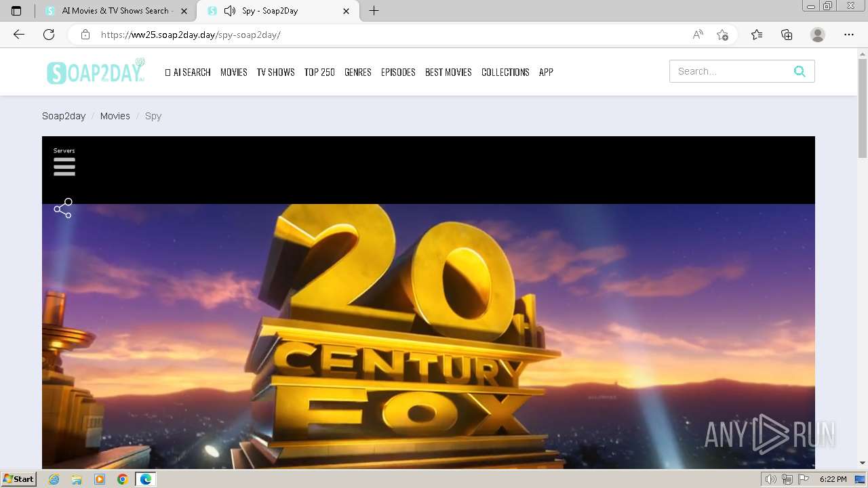
Task: Click the Soap2Day site logo
Action: click(96, 72)
